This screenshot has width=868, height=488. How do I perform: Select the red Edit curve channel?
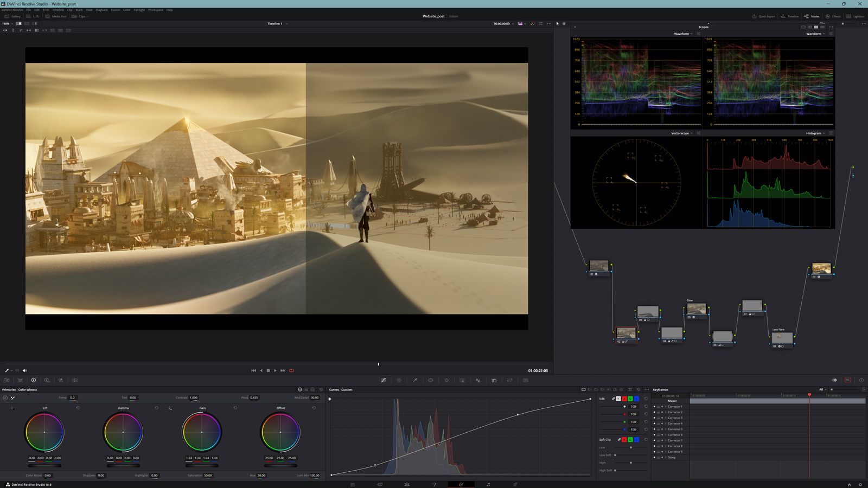624,399
